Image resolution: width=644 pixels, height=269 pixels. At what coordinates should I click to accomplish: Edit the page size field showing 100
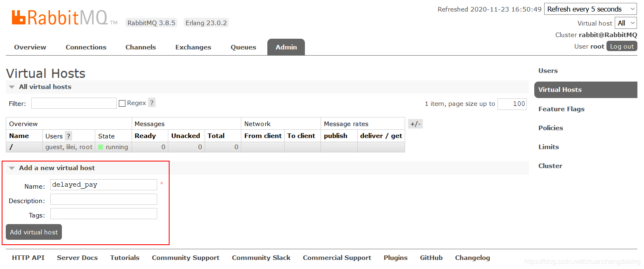(512, 104)
